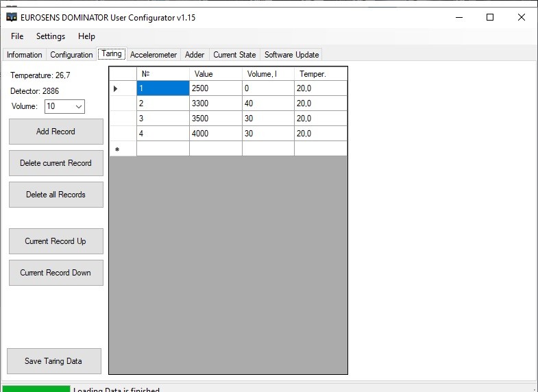Click the Value column header

coord(216,74)
